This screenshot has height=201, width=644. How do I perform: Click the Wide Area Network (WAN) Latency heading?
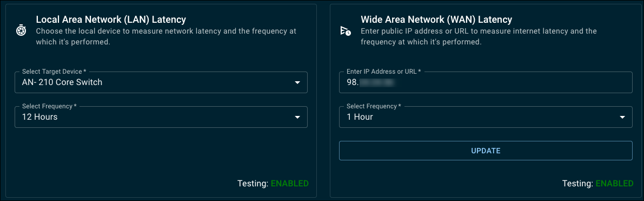[436, 20]
